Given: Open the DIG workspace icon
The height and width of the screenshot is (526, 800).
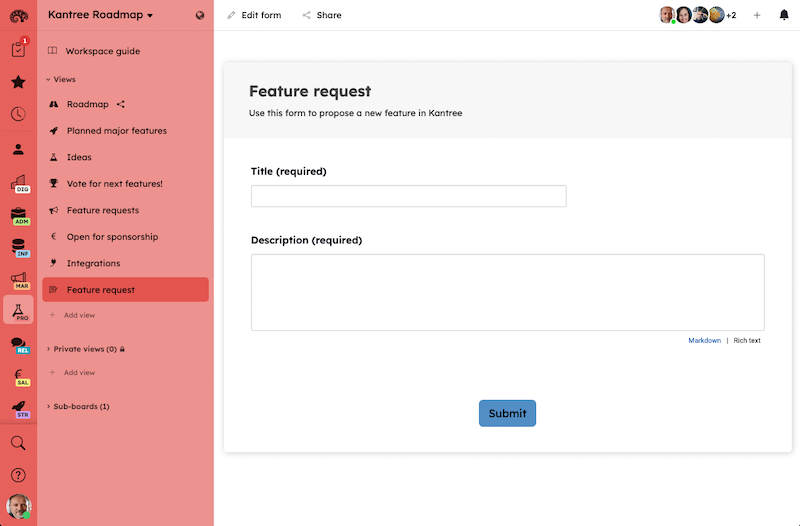Looking at the screenshot, I should 20,184.
